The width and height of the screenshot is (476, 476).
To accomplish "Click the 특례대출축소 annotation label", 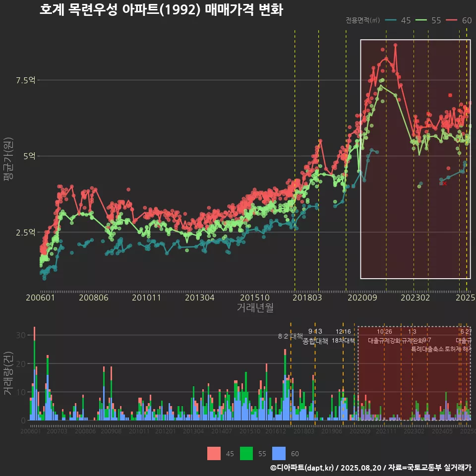I will click(x=427, y=349).
